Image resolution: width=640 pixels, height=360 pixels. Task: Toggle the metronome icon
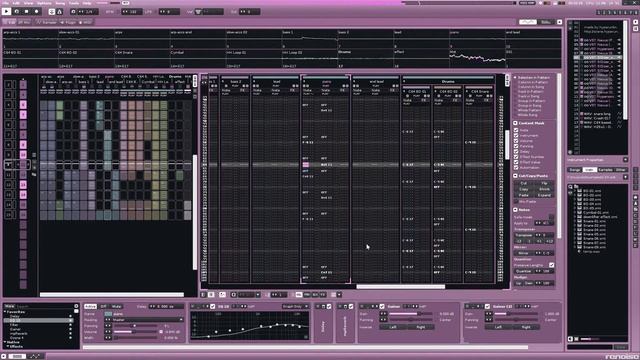tap(60, 12)
